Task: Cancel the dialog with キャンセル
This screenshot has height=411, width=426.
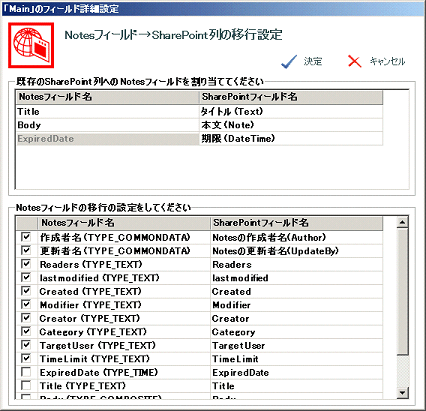Action: click(387, 61)
